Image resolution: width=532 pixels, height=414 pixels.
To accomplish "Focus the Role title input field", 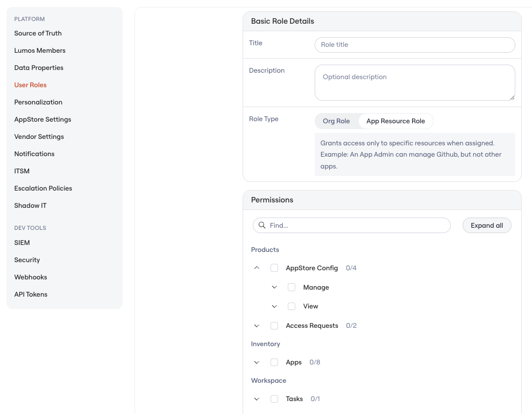I will pyautogui.click(x=415, y=45).
